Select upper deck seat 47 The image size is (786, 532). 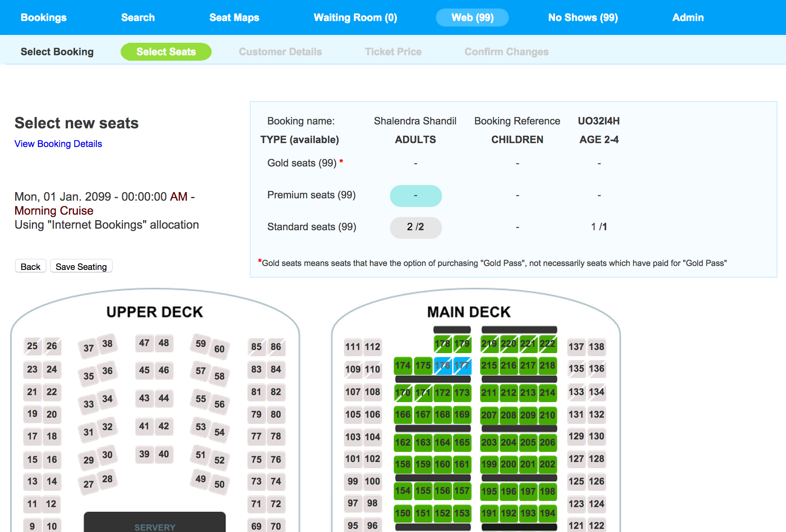click(x=144, y=343)
